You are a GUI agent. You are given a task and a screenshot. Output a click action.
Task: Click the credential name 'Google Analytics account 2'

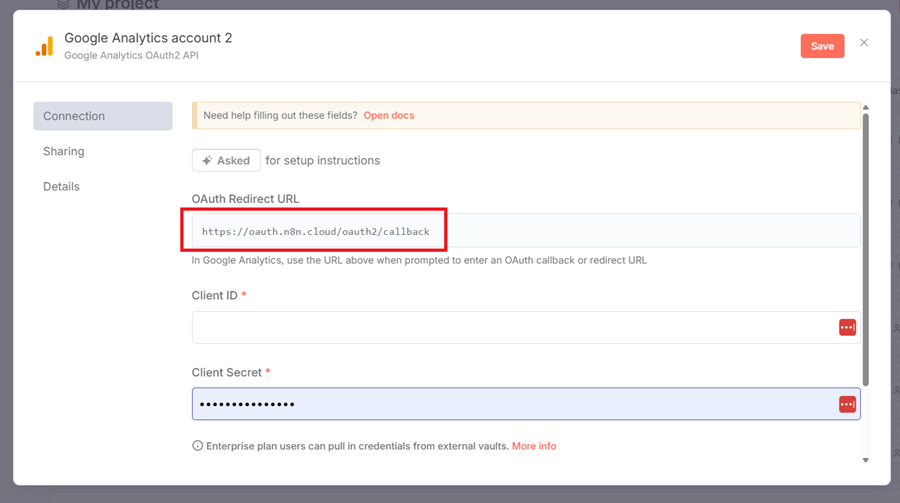[148, 38]
